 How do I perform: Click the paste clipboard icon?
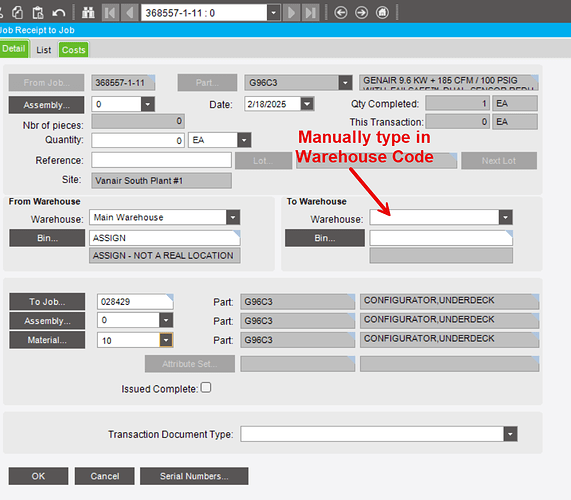click(38, 13)
